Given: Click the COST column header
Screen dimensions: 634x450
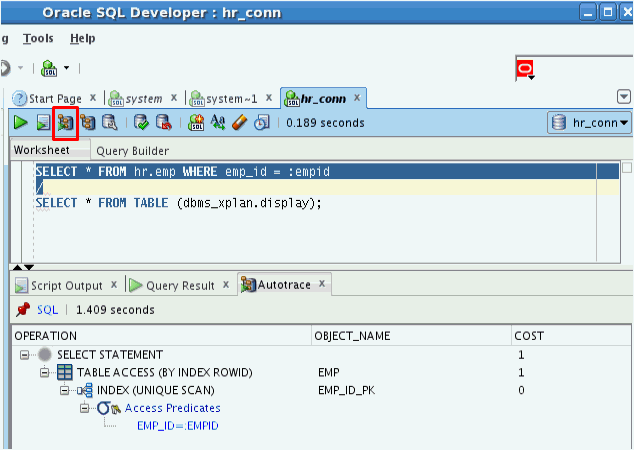Looking at the screenshot, I should tap(571, 336).
